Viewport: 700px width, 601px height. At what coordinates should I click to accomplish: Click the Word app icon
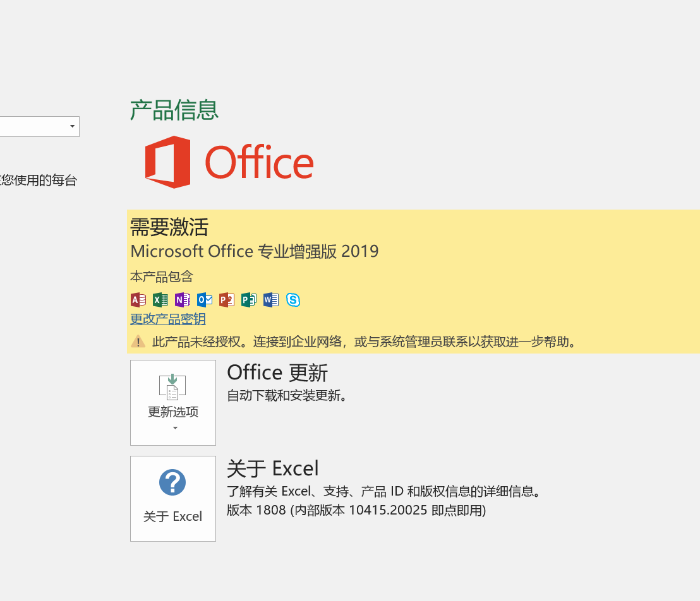click(271, 300)
